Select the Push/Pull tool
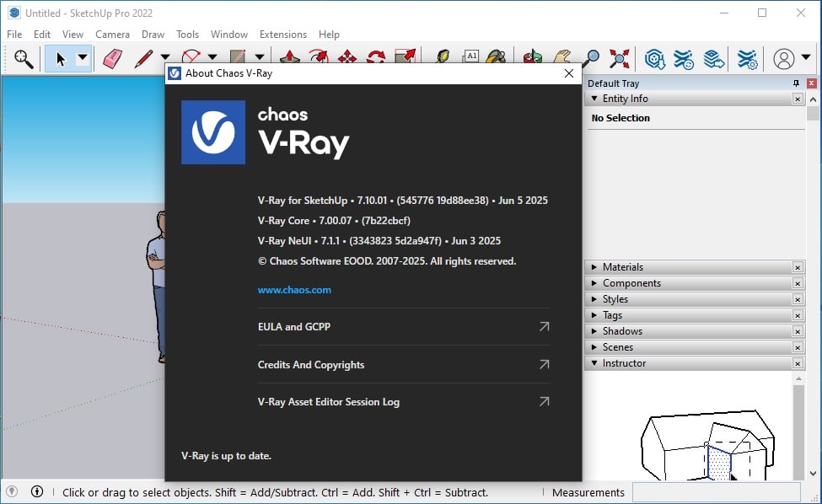The width and height of the screenshot is (822, 504). pos(289,56)
